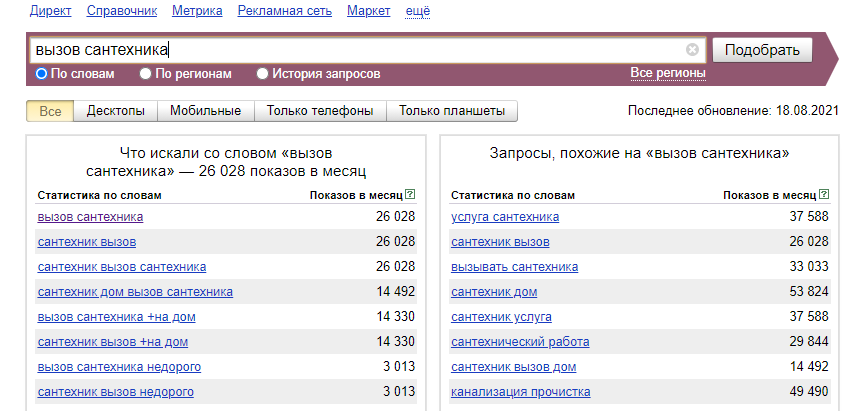Open help icon in right Показов в месяц header

(824, 194)
